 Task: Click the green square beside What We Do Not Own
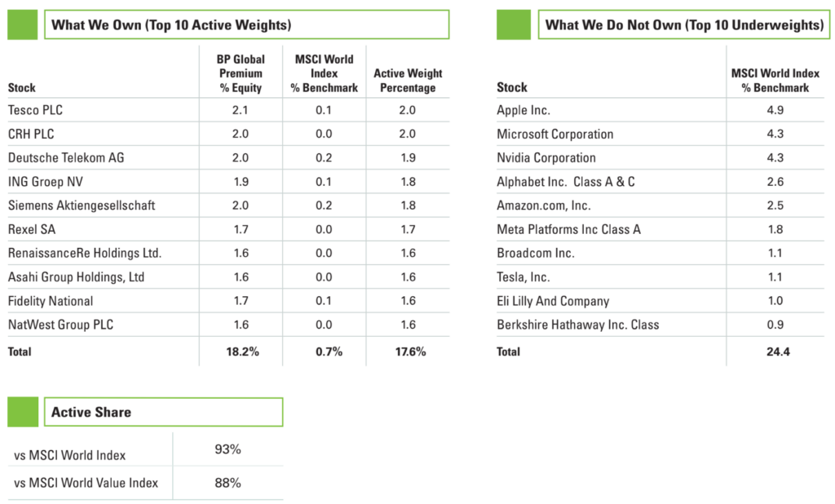513,24
